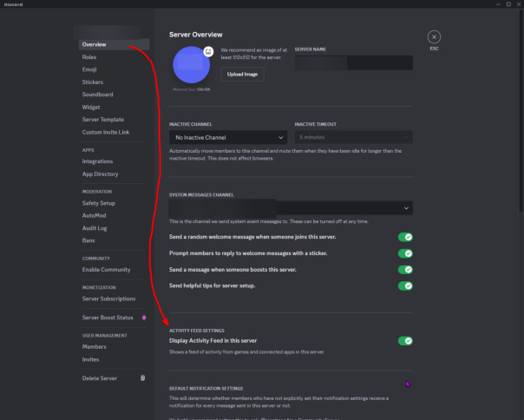This screenshot has width=524, height=420.
Task: Toggle helpful tips for server setup
Action: [405, 285]
